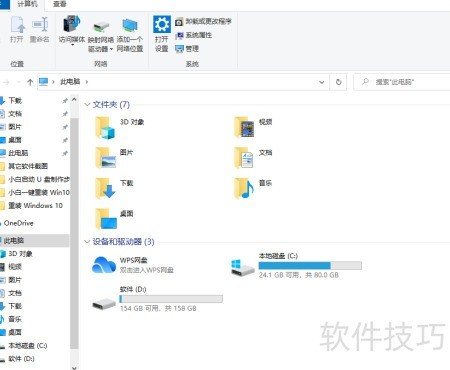The image size is (450, 370).
Task: Select 管理 in the ribbon
Action: [187, 49]
